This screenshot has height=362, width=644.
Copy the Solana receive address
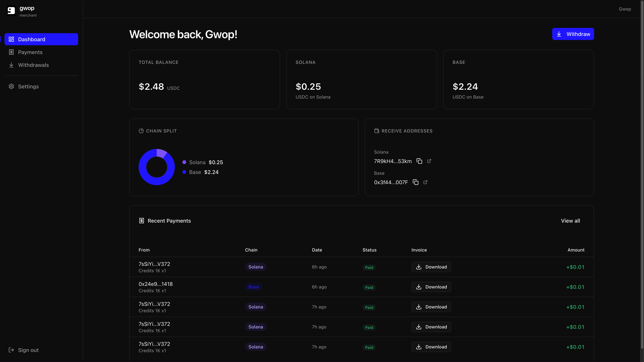(419, 161)
